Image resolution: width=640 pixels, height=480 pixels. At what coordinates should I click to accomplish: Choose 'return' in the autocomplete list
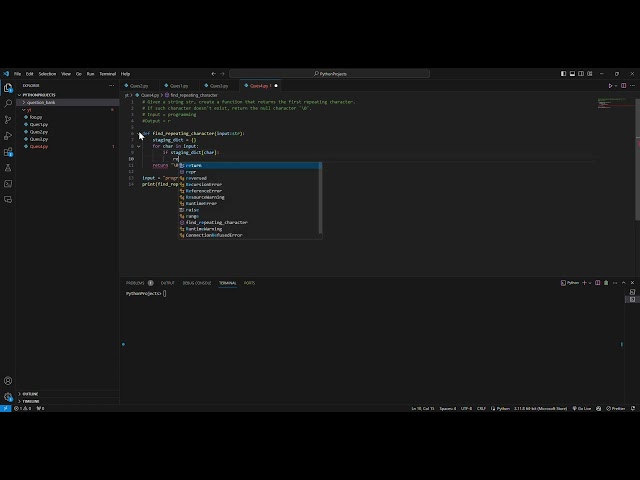250,165
